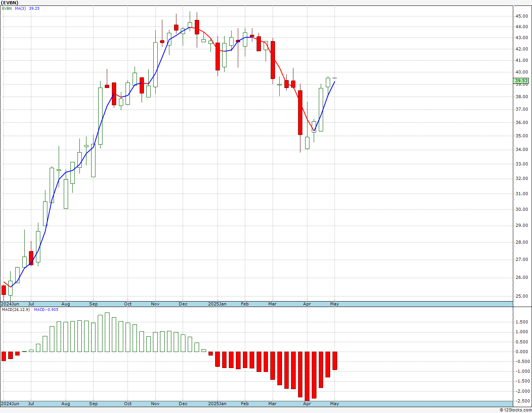Select the 42.00 price axis label
Viewport: 532px width, 413px height.
[521, 49]
